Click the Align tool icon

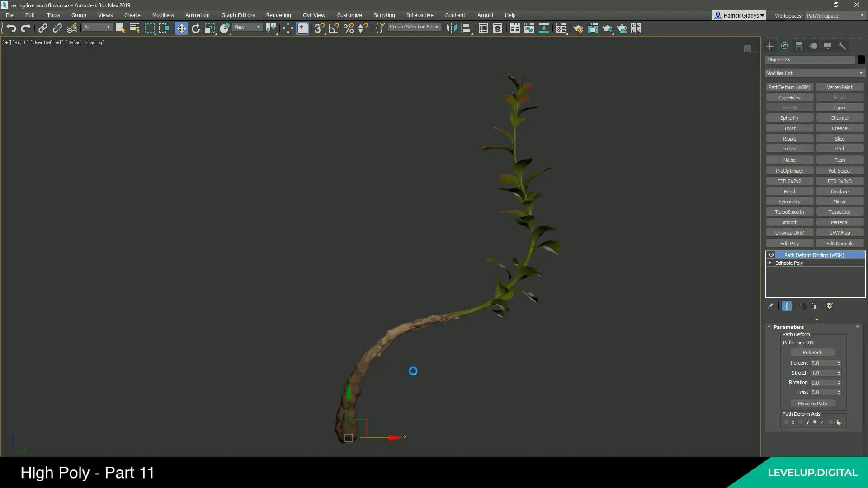click(466, 28)
